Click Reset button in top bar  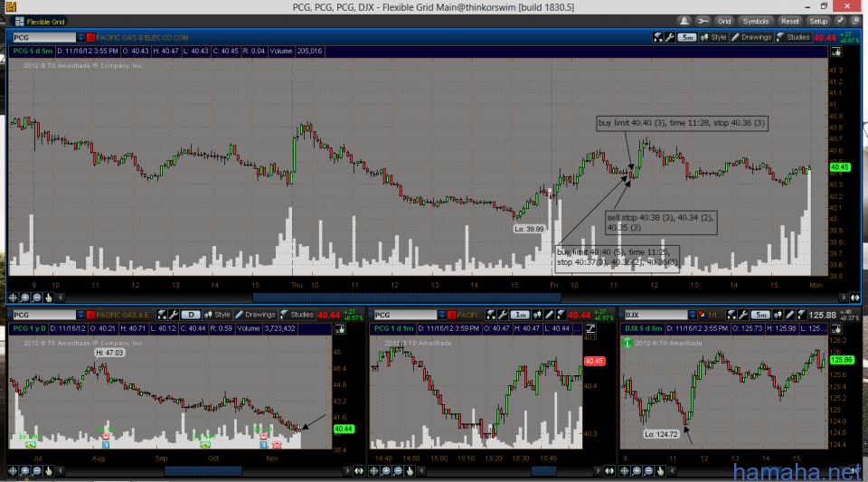pyautogui.click(x=790, y=22)
